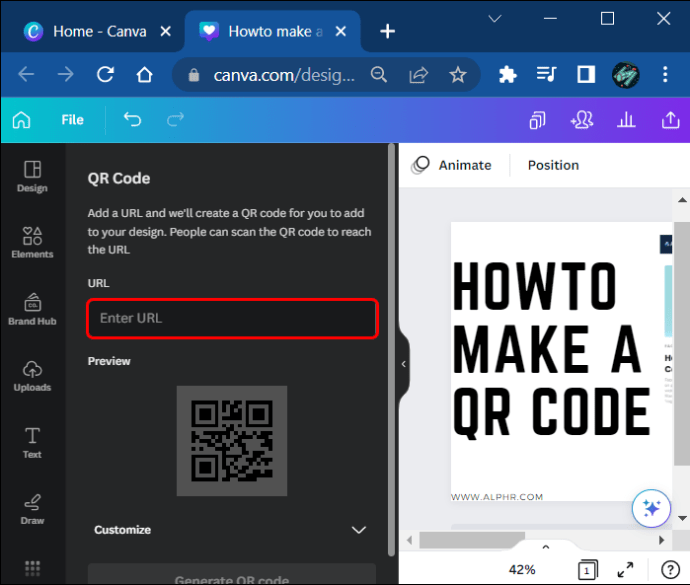Click the Share upload icon in the header
The image size is (690, 585).
pyautogui.click(x=670, y=120)
